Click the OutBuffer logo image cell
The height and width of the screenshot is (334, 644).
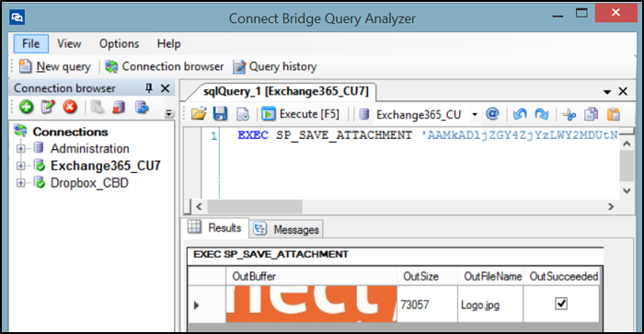311,304
